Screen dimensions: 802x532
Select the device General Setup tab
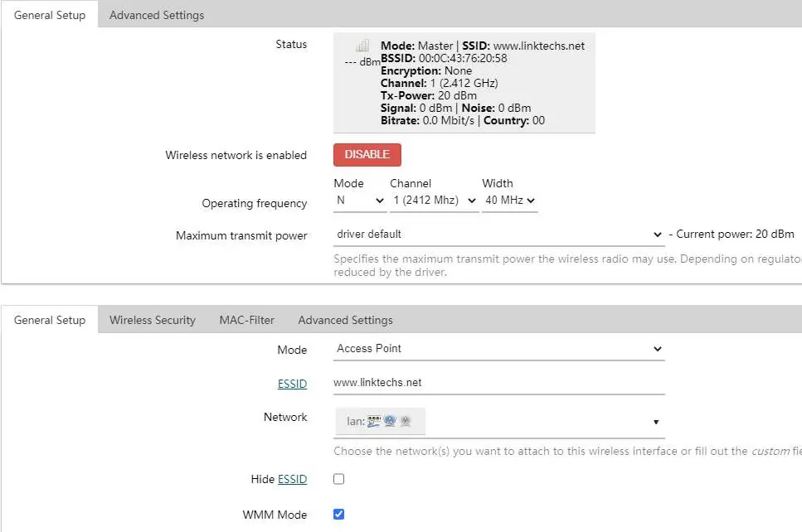tap(50, 15)
